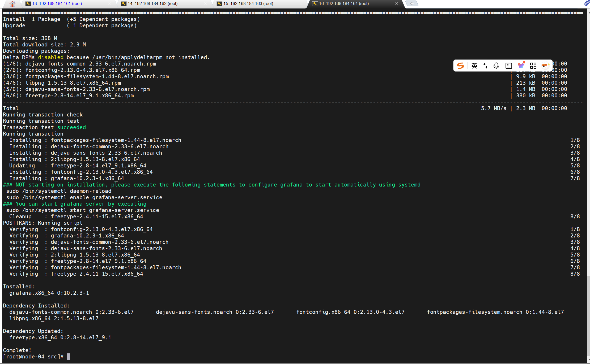Click the Sogou S logo icon
Screen dimensions: 590x364
click(460, 66)
